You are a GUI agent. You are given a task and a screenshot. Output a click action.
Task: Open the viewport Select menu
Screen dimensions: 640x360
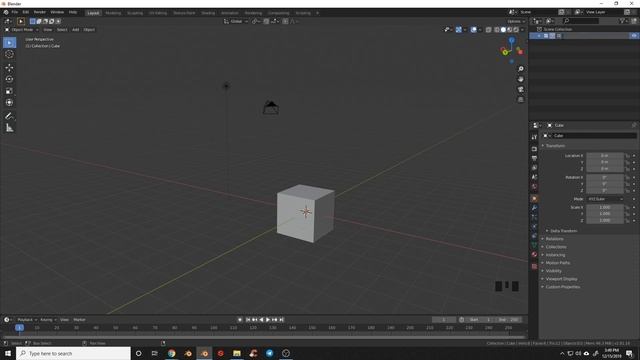[x=62, y=30]
